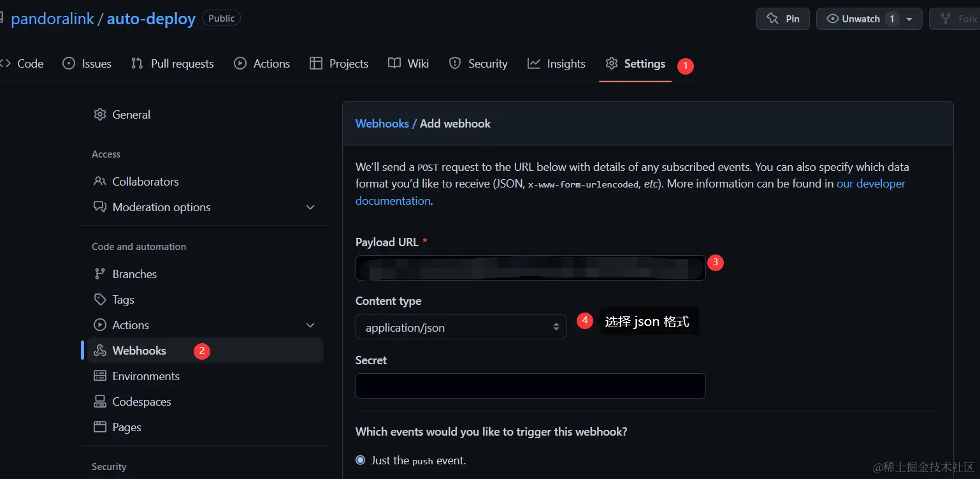The width and height of the screenshot is (980, 479).
Task: Click the Payload URL input field
Action: (530, 268)
